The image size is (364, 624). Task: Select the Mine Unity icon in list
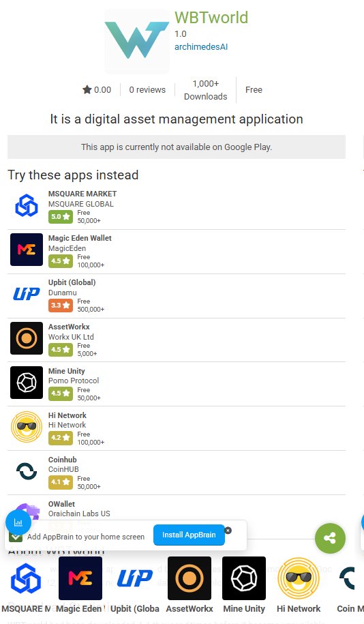[27, 383]
